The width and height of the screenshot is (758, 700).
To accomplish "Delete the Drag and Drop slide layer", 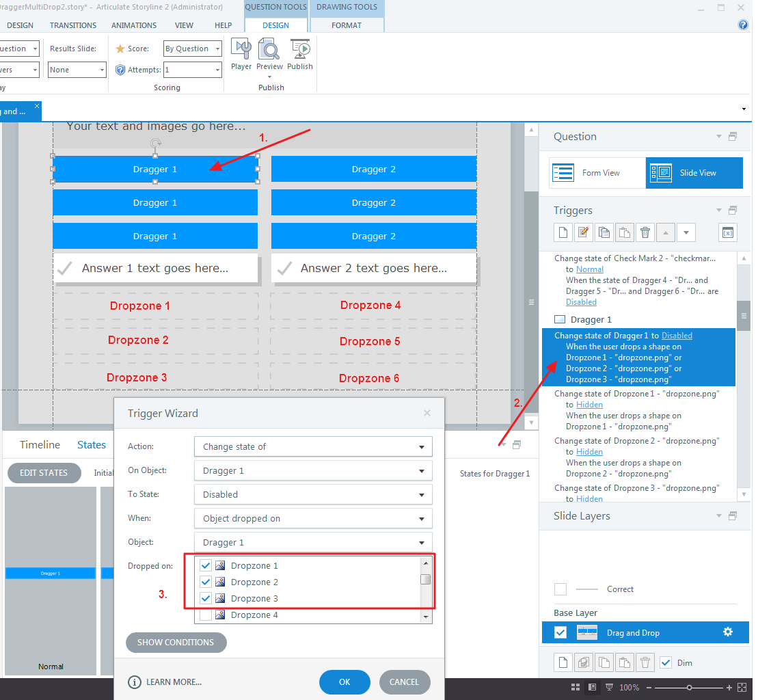I will coord(645,662).
